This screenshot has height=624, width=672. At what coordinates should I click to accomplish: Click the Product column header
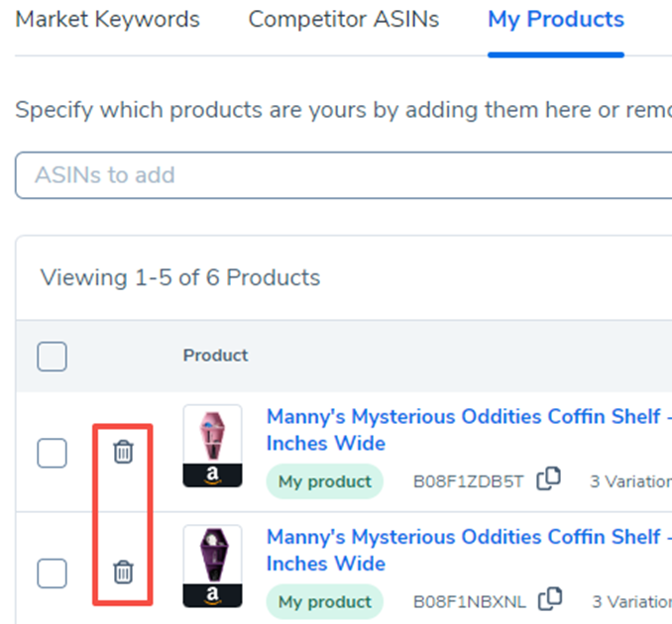pyautogui.click(x=215, y=356)
